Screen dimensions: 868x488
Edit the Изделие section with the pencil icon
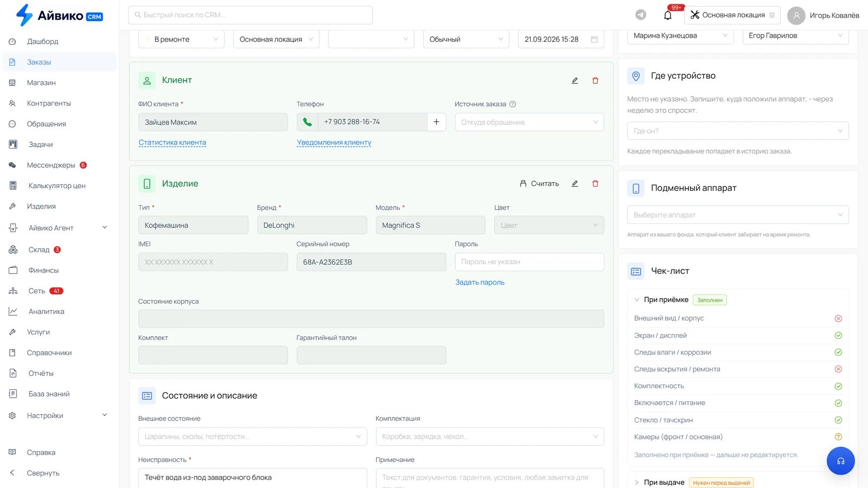tap(575, 184)
